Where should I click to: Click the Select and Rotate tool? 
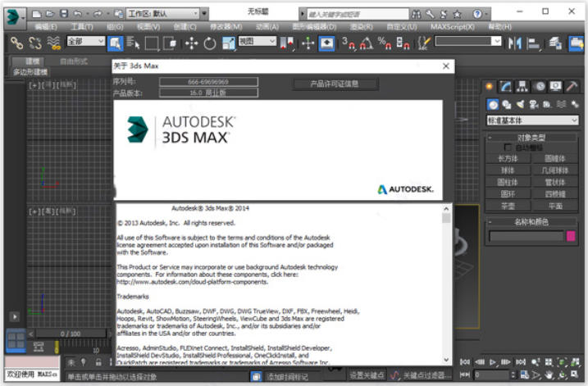coord(208,43)
